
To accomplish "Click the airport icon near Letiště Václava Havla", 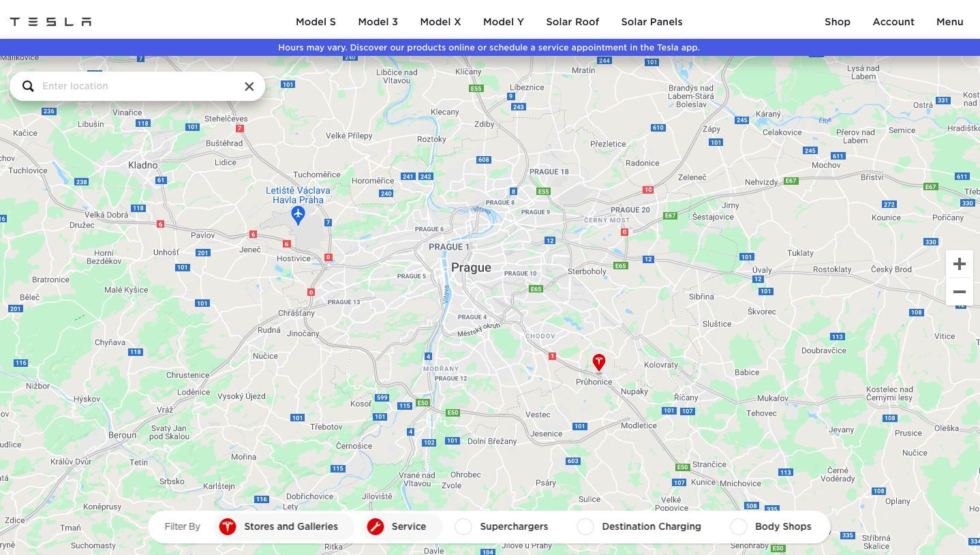I will click(298, 215).
